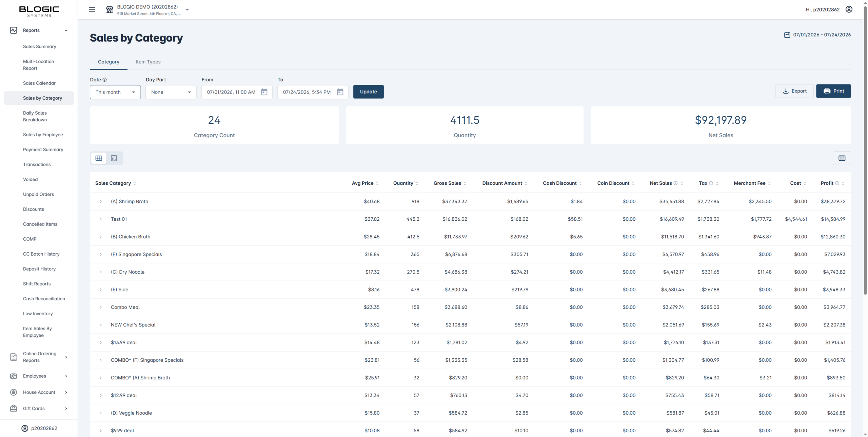Click the Date info icon
The width and height of the screenshot is (868, 437).
(x=104, y=80)
